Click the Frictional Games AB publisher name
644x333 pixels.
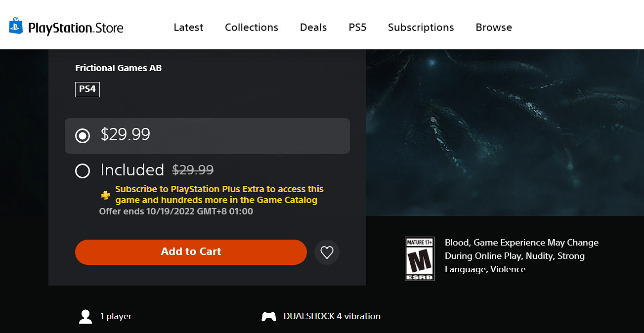(x=118, y=68)
